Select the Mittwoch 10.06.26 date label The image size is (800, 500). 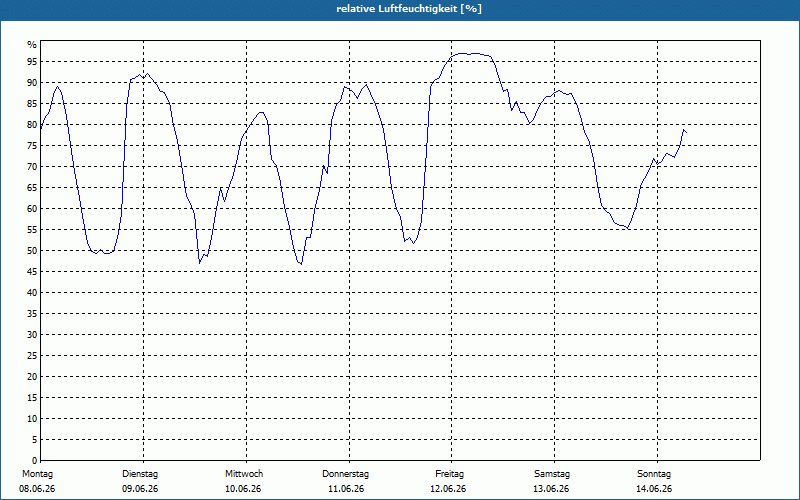pyautogui.click(x=243, y=481)
